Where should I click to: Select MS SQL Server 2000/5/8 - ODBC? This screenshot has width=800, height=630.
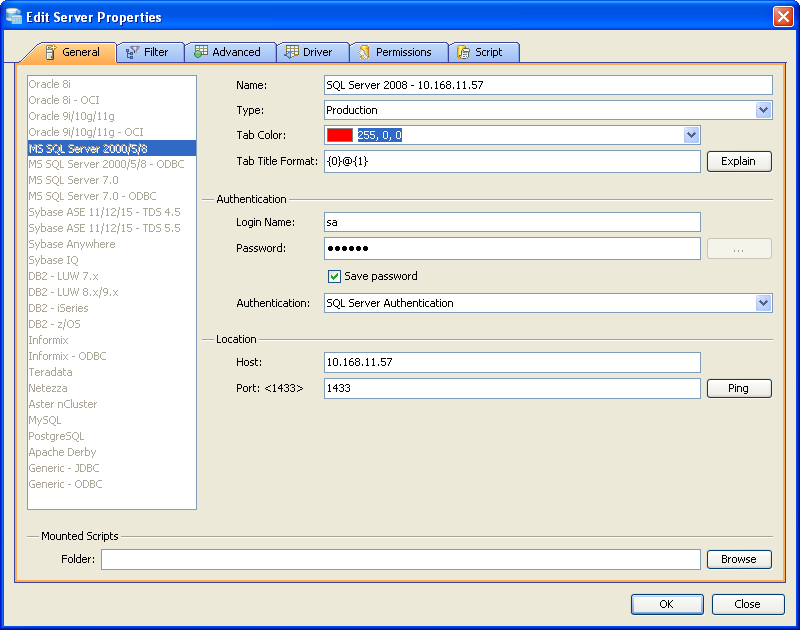click(112, 164)
